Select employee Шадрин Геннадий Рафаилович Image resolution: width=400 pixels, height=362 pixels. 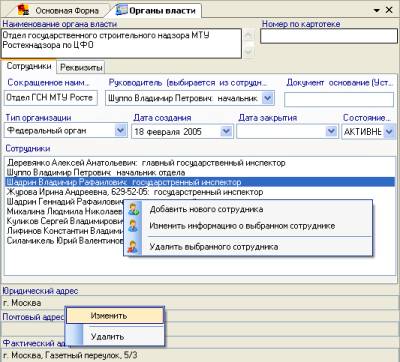click(x=65, y=202)
